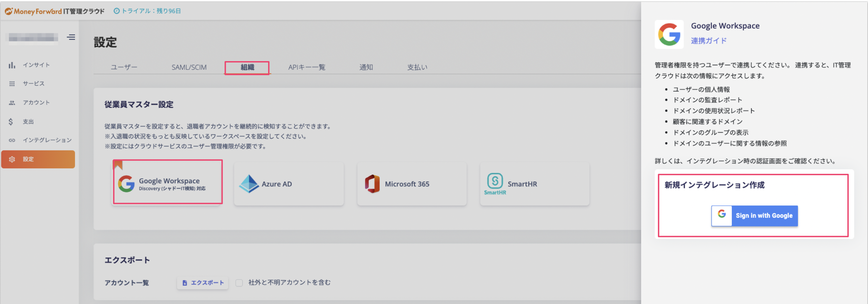
Task: Click ドメインの使用状況レポート list item
Action: click(x=714, y=111)
